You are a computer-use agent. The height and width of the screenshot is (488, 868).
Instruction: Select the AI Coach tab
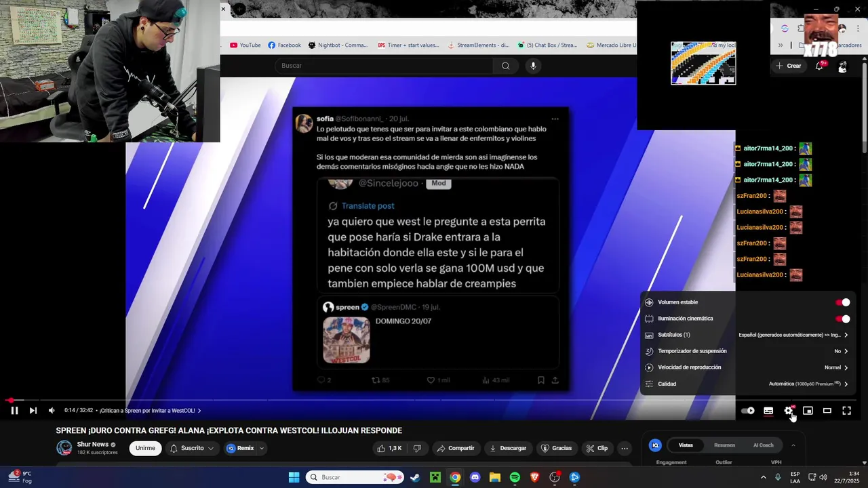763,445
